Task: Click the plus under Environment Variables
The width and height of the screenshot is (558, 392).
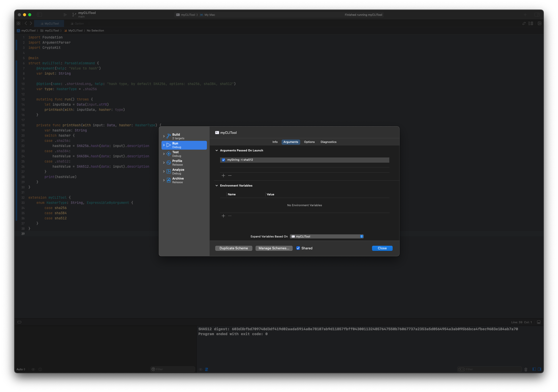Action: click(223, 216)
